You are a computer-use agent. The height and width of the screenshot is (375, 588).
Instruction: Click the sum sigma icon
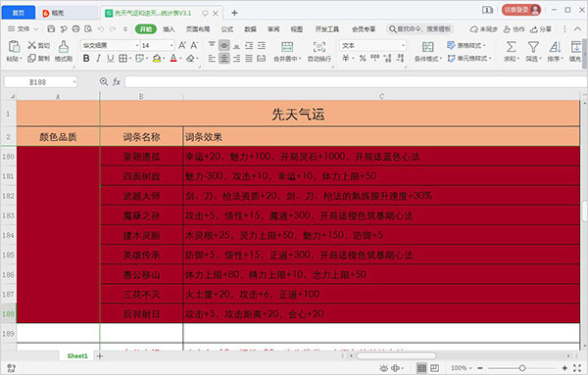pyautogui.click(x=511, y=47)
